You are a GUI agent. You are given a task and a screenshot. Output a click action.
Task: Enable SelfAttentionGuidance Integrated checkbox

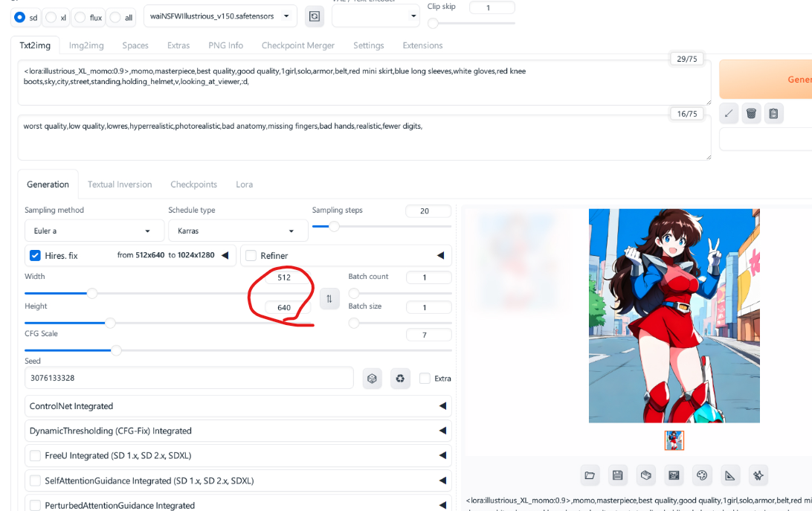[35, 481]
